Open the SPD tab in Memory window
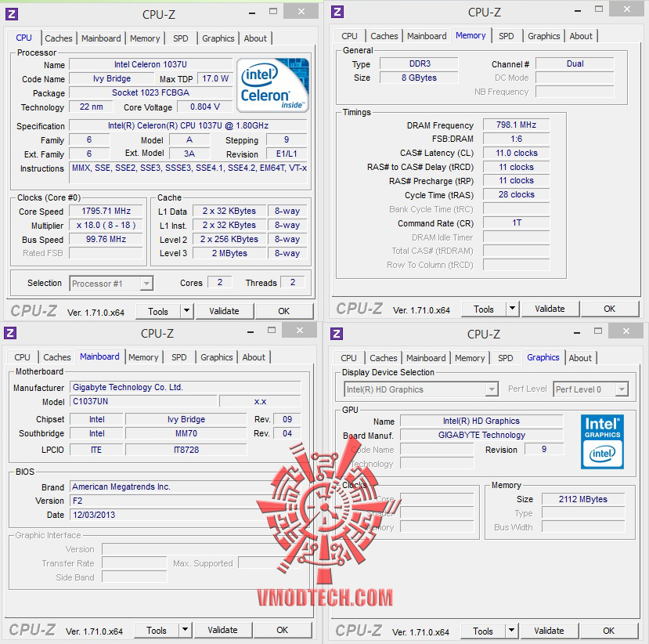This screenshot has height=644, width=649. 507,36
